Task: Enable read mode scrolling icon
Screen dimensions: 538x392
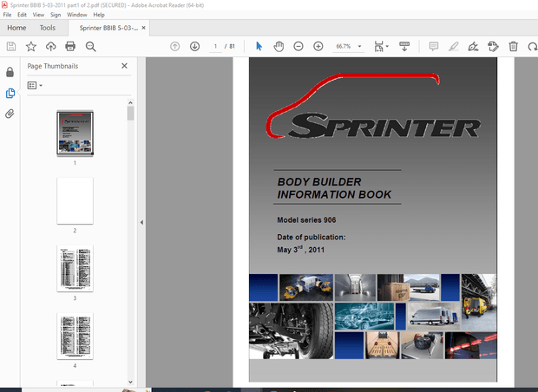Action: pos(404,46)
